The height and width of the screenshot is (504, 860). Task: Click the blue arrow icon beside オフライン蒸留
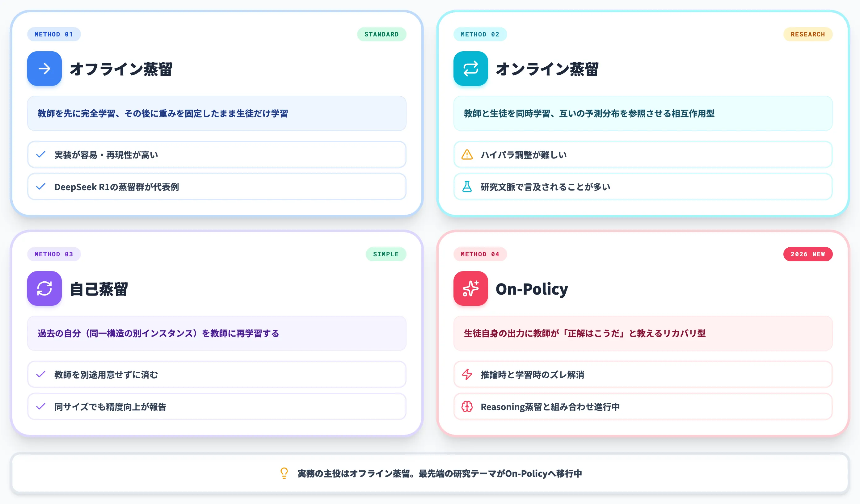pyautogui.click(x=44, y=69)
